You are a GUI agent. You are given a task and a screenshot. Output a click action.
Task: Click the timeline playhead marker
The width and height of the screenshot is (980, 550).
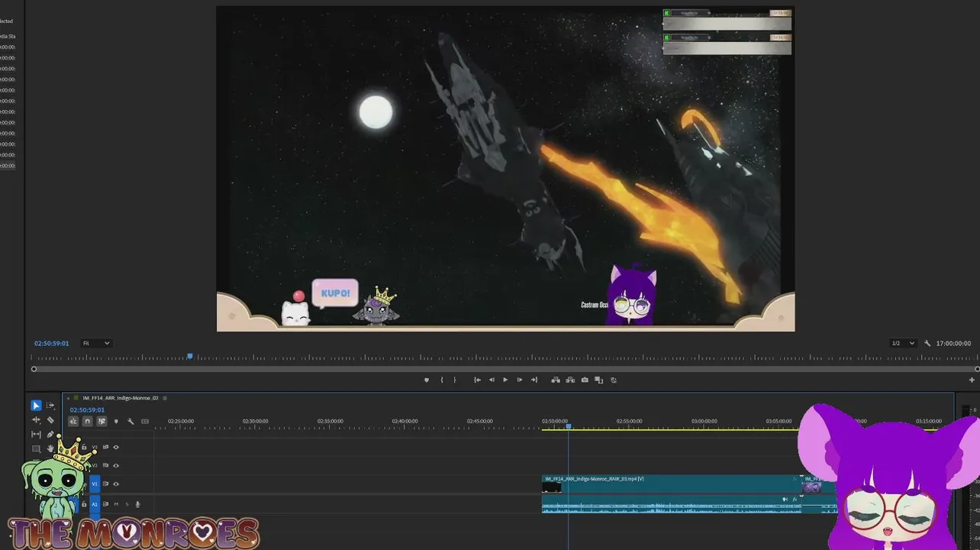(x=568, y=426)
